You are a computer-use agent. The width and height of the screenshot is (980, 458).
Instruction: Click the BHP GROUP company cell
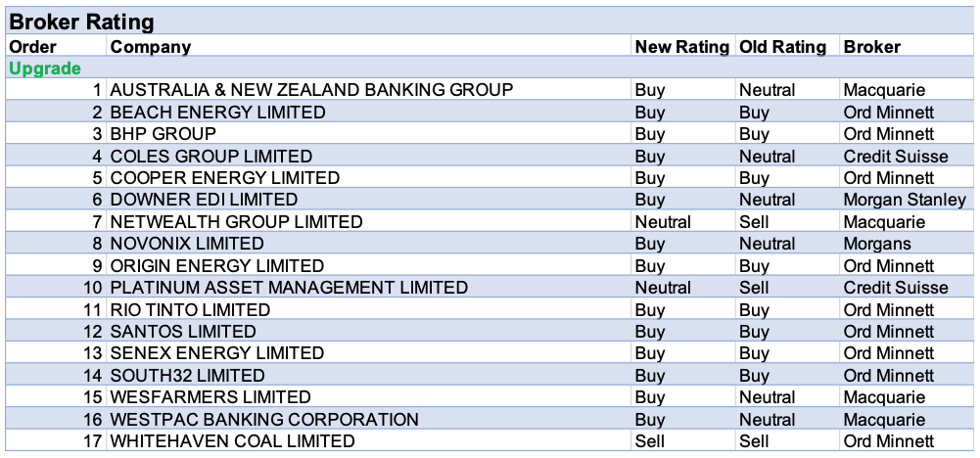(163, 134)
